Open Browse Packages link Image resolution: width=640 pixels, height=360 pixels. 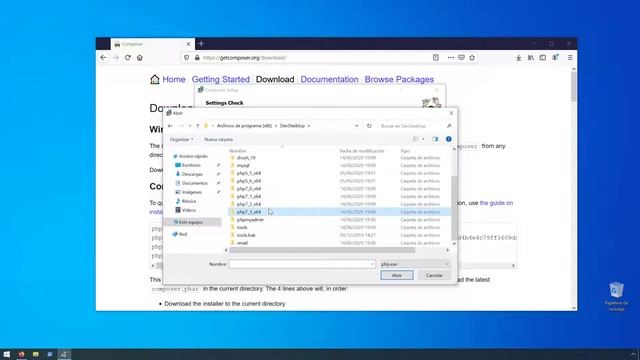coord(399,79)
